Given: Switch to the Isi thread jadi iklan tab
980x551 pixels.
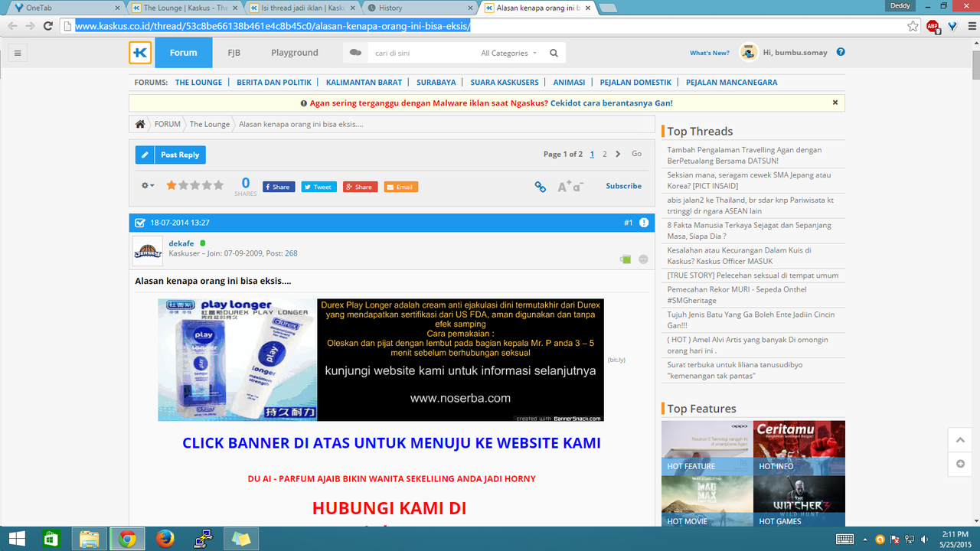Looking at the screenshot, I should click(x=302, y=8).
